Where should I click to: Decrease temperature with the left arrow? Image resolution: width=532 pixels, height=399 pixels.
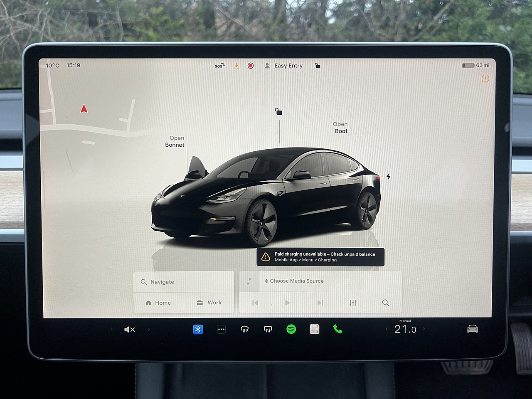[x=387, y=329]
